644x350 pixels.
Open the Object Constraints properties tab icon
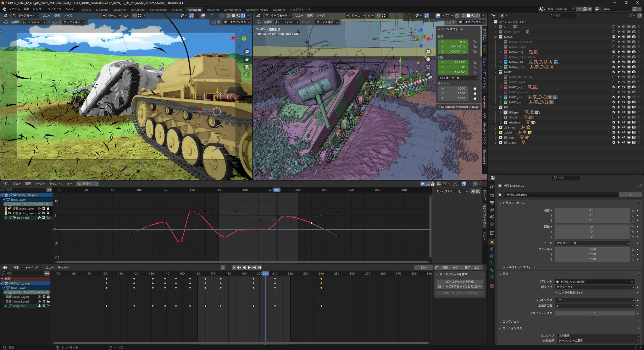tap(492, 256)
